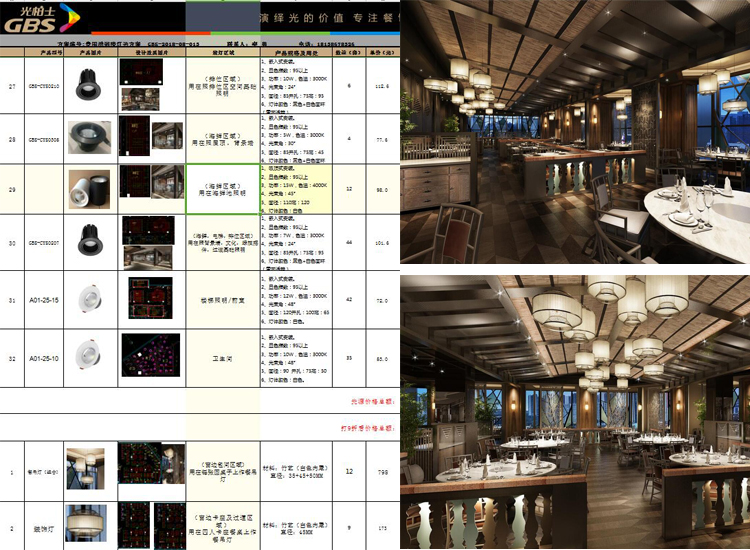Select quantity cell showing 44 in row 30
The width and height of the screenshot is (750, 550).
(349, 241)
